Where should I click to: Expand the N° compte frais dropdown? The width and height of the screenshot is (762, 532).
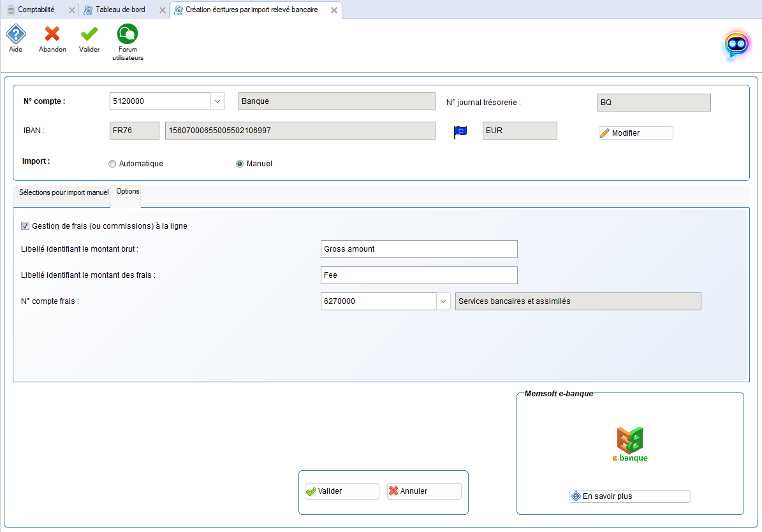point(443,301)
